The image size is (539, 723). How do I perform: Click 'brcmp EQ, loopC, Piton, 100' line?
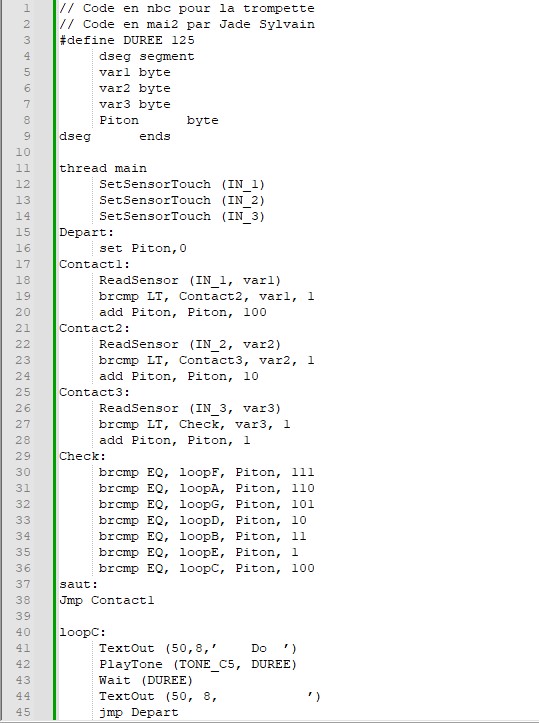pyautogui.click(x=207, y=568)
